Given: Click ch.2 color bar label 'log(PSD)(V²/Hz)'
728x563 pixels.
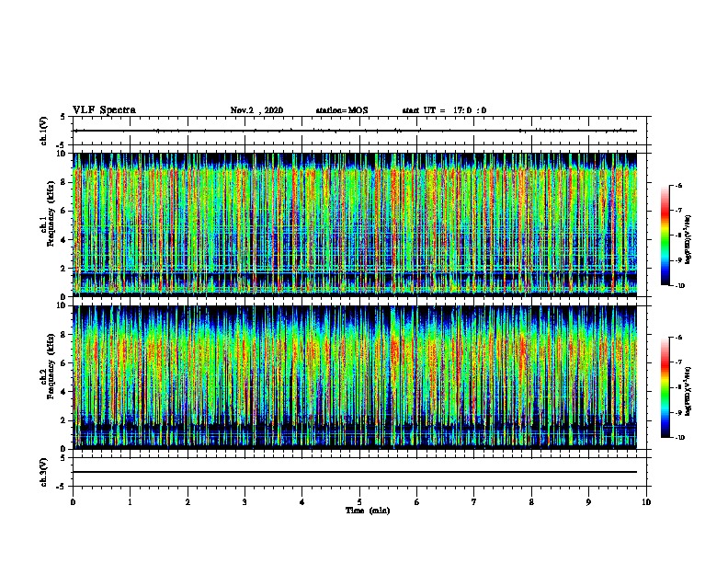Looking at the screenshot, I should [688, 391].
